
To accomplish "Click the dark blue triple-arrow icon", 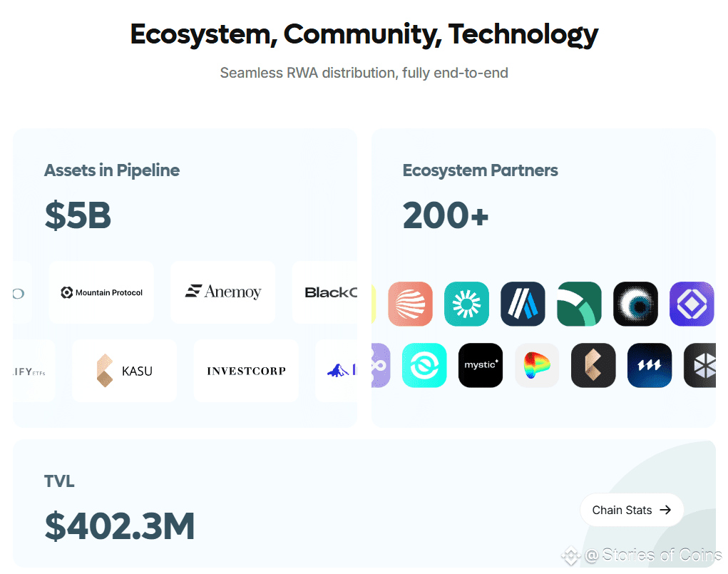I will [x=650, y=365].
